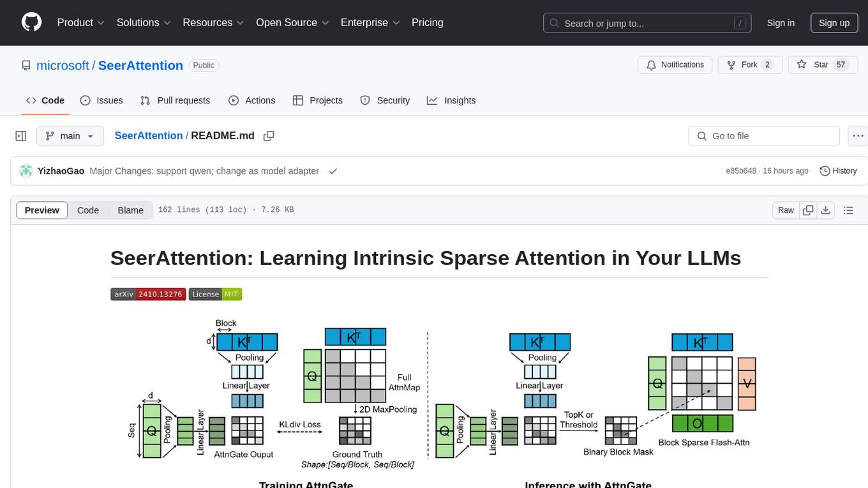Screen dimensions: 868x488
Task: Expand the Product menu
Action: tap(81, 22)
